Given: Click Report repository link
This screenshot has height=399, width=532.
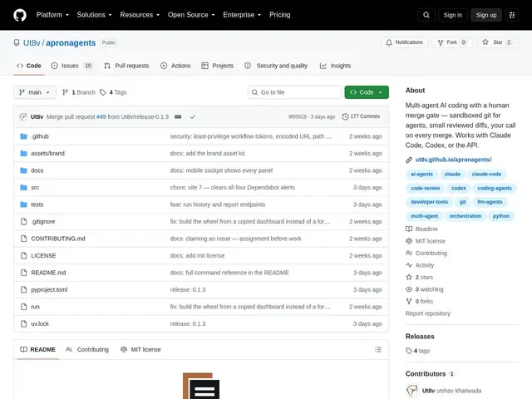Looking at the screenshot, I should point(428,313).
